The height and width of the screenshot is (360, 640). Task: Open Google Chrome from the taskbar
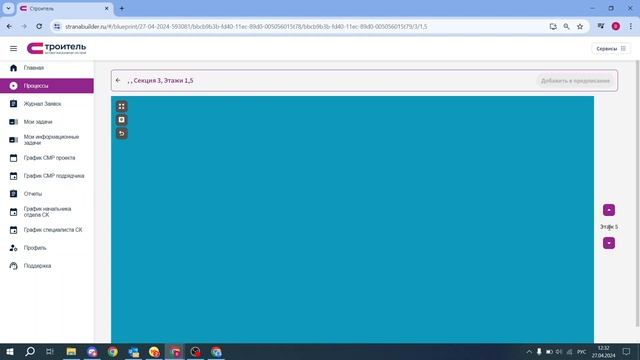click(x=113, y=352)
